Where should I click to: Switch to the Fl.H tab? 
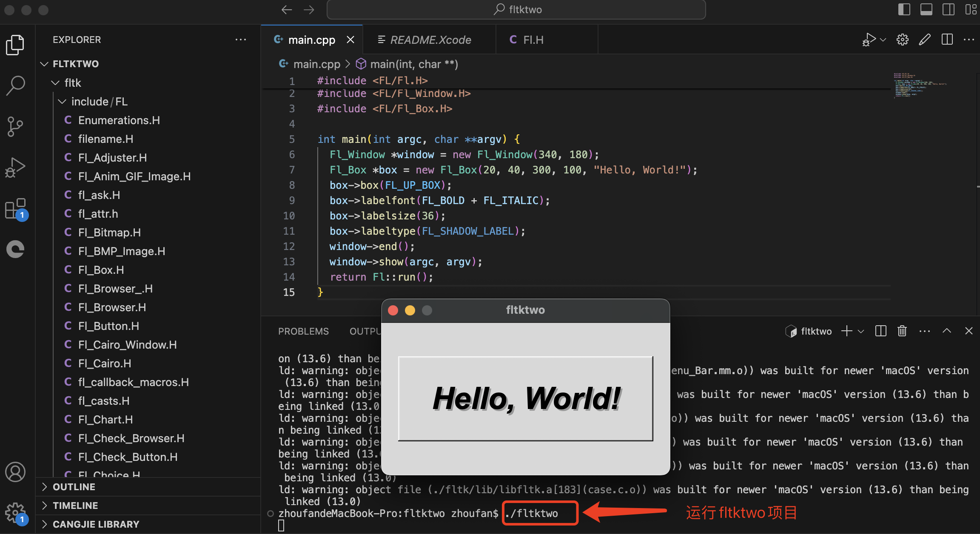point(547,40)
